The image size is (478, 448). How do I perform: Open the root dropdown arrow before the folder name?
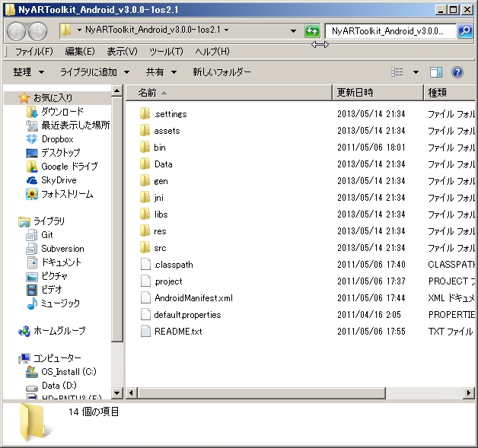(80, 30)
